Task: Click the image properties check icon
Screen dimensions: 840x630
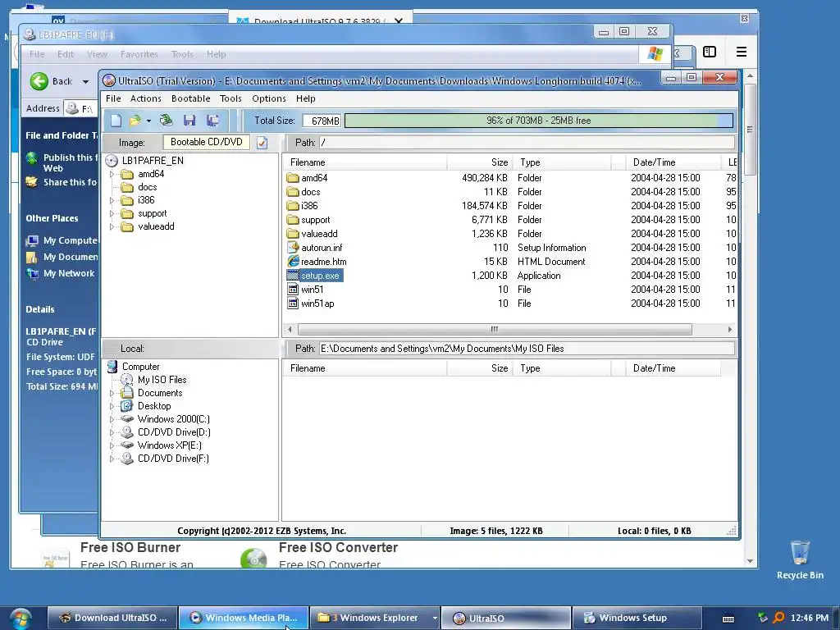Action: [262, 143]
